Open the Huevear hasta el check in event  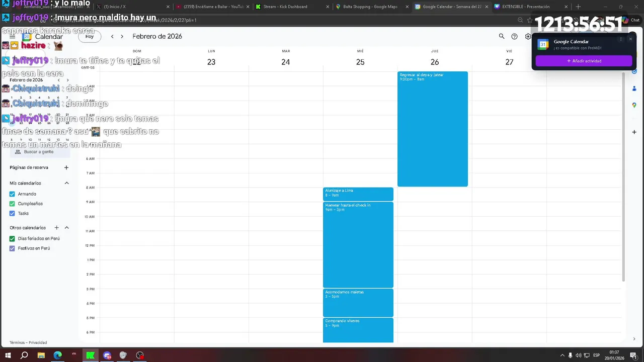[x=358, y=245]
